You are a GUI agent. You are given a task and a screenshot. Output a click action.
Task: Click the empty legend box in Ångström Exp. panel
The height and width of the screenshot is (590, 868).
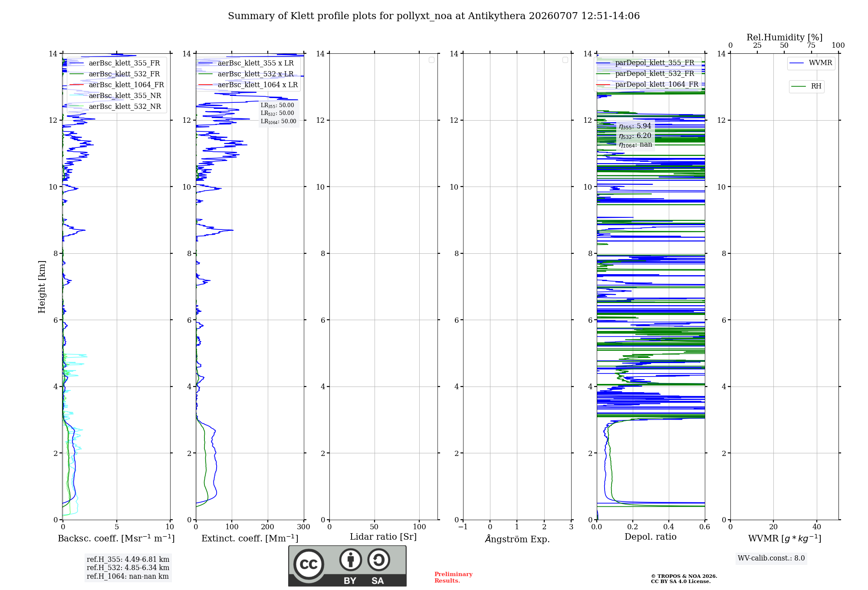pos(565,60)
